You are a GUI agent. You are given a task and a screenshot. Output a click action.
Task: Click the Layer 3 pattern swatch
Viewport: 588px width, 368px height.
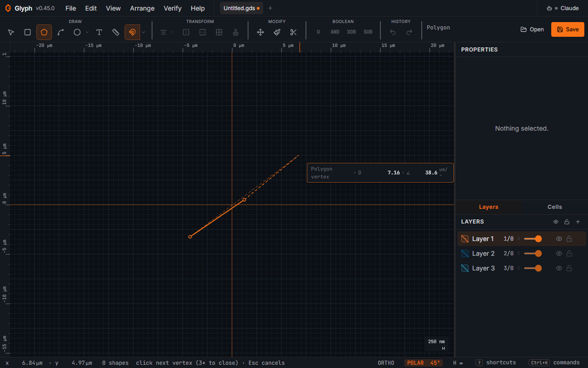[x=465, y=268]
